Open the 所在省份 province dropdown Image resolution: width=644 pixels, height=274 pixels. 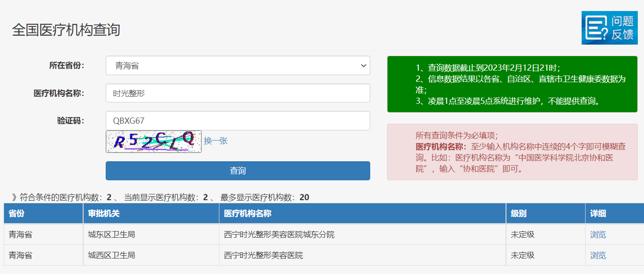[x=238, y=66]
